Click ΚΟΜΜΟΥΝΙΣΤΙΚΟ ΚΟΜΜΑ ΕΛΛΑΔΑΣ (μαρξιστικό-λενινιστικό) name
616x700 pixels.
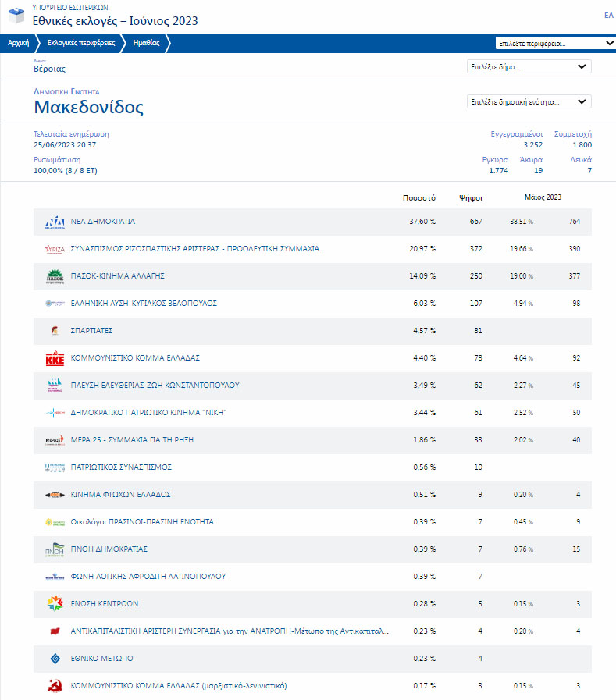coord(179,686)
